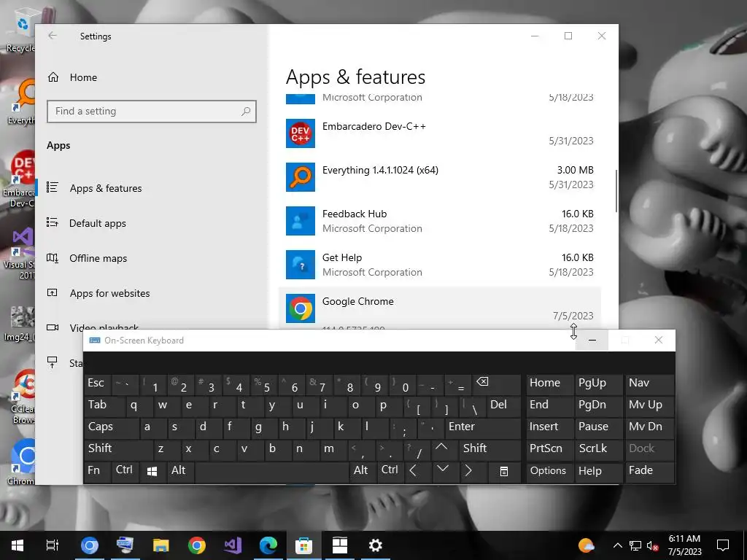Open Microsoft Store from the taskbar
747x560 pixels.
coord(304,545)
